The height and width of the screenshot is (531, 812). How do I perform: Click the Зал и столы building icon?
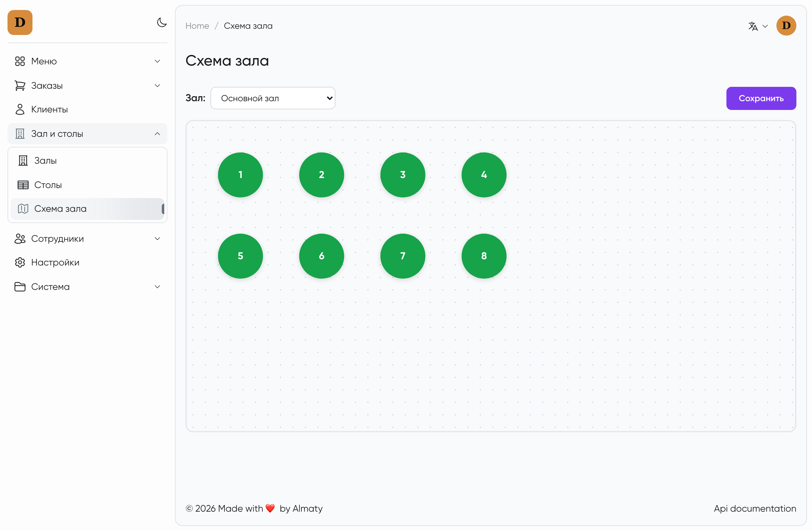20,134
